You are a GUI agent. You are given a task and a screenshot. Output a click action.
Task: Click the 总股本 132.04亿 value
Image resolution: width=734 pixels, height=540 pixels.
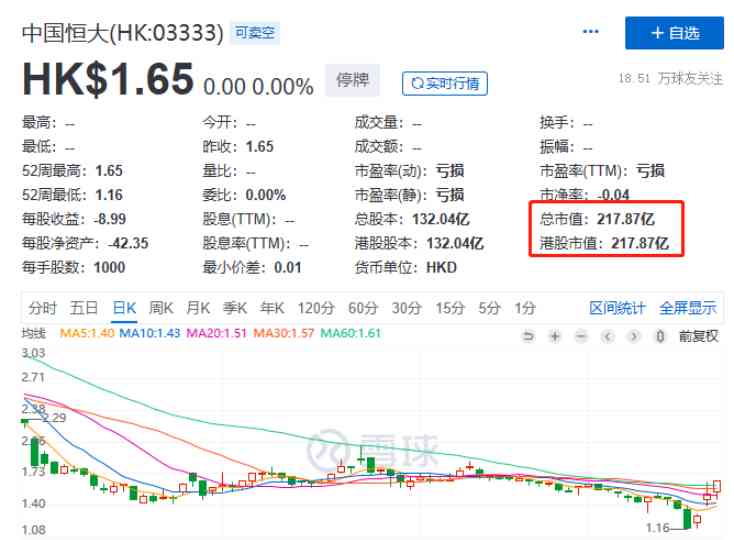pos(440,219)
